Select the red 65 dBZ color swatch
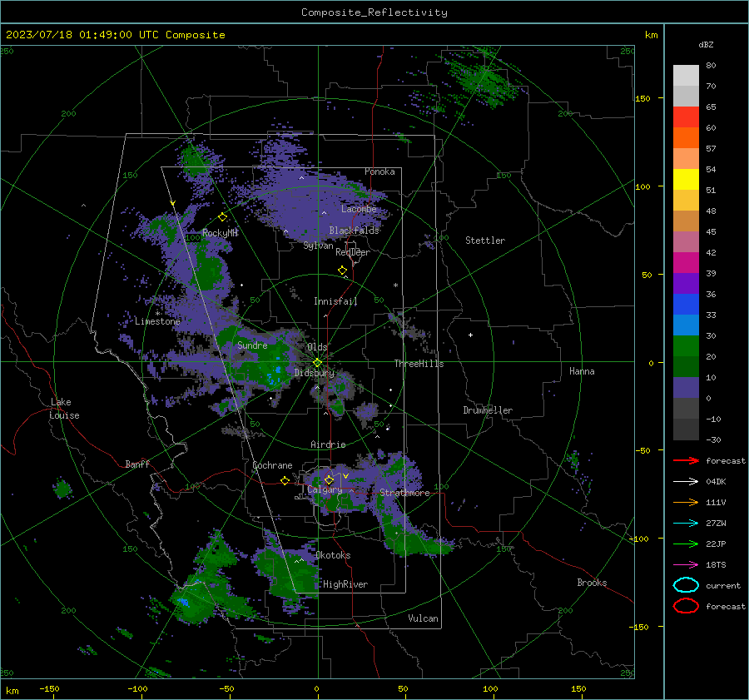Image resolution: width=749 pixels, height=700 pixels. (x=686, y=117)
